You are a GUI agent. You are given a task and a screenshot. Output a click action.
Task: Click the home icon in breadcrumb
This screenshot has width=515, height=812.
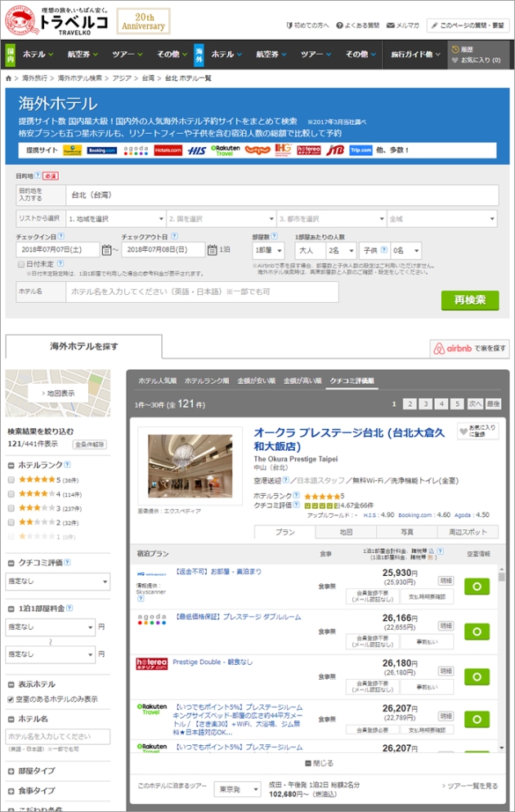(8, 78)
